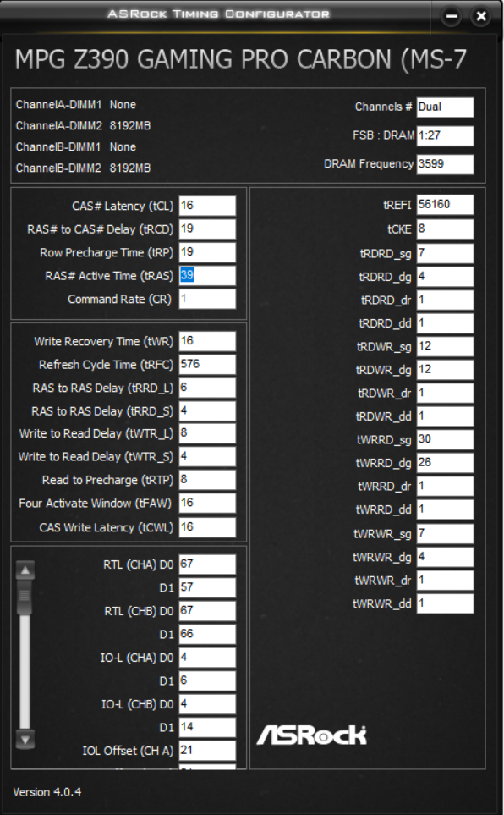
Task: Click the Refresh Cycle Time (tRFC) field
Action: [x=207, y=365]
